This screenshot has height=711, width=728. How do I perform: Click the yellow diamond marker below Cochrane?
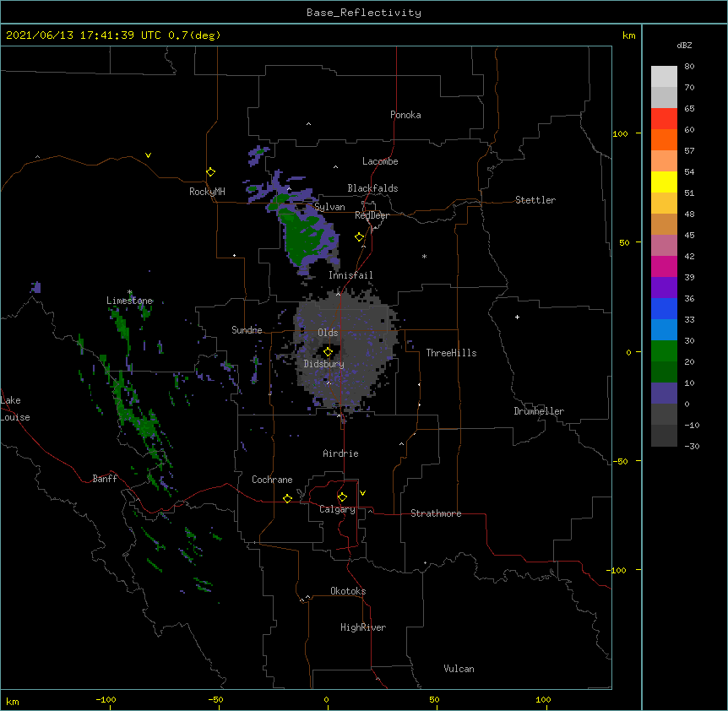[287, 498]
